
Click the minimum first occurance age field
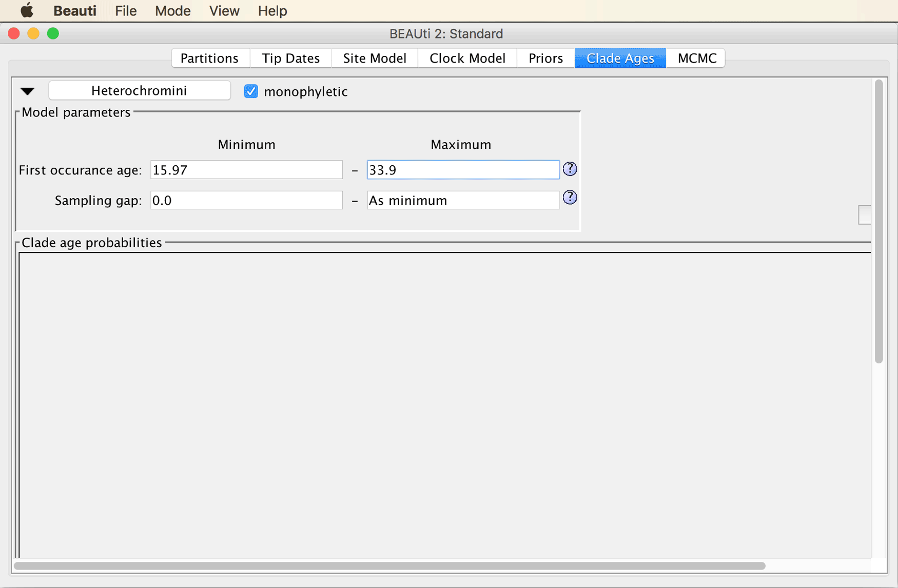[x=246, y=170]
